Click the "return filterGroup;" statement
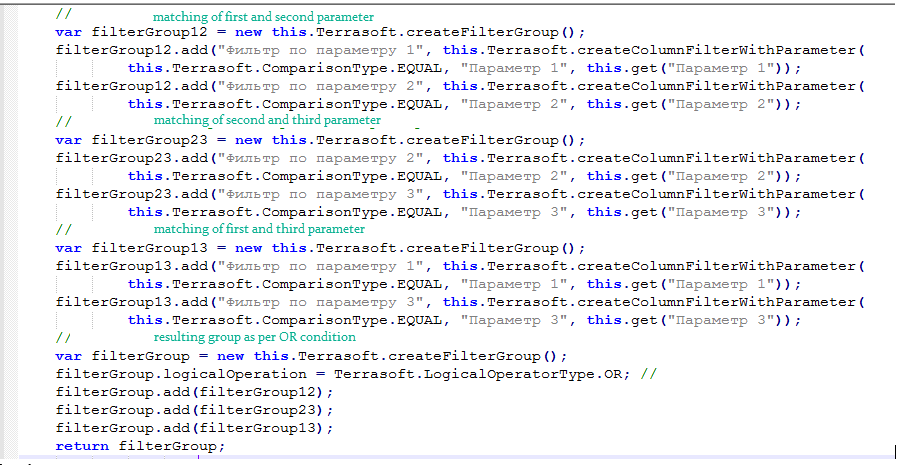Screen dimensions: 902x465 coord(140,446)
